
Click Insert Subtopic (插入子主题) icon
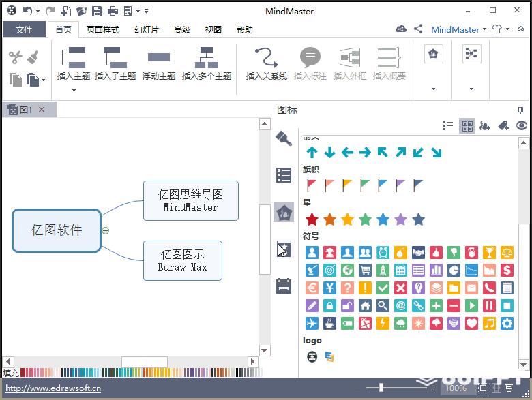(x=115, y=57)
